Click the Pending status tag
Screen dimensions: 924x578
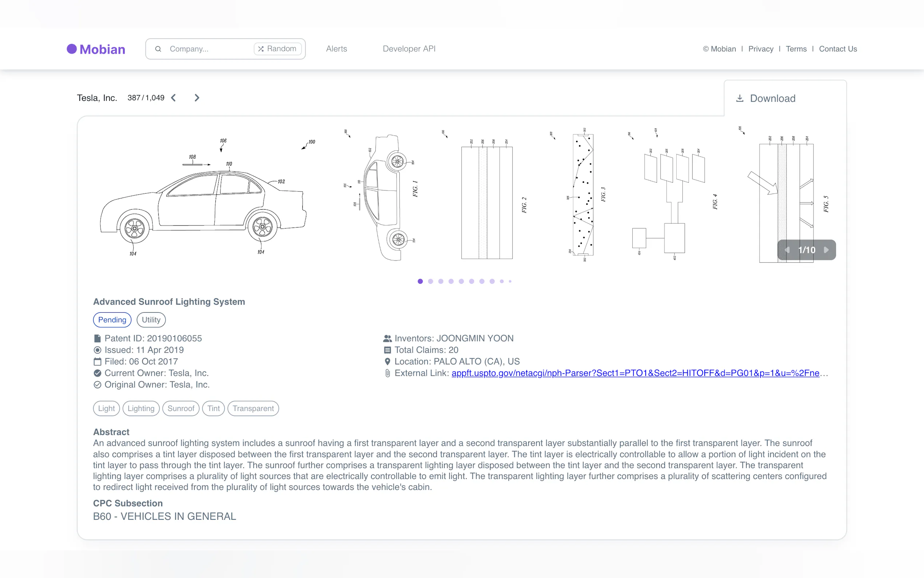click(112, 320)
